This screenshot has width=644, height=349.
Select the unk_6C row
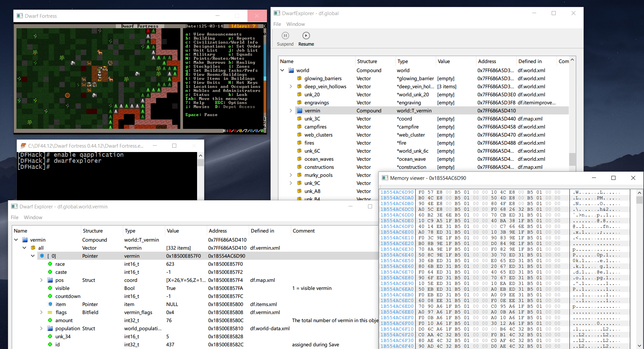pos(424,151)
